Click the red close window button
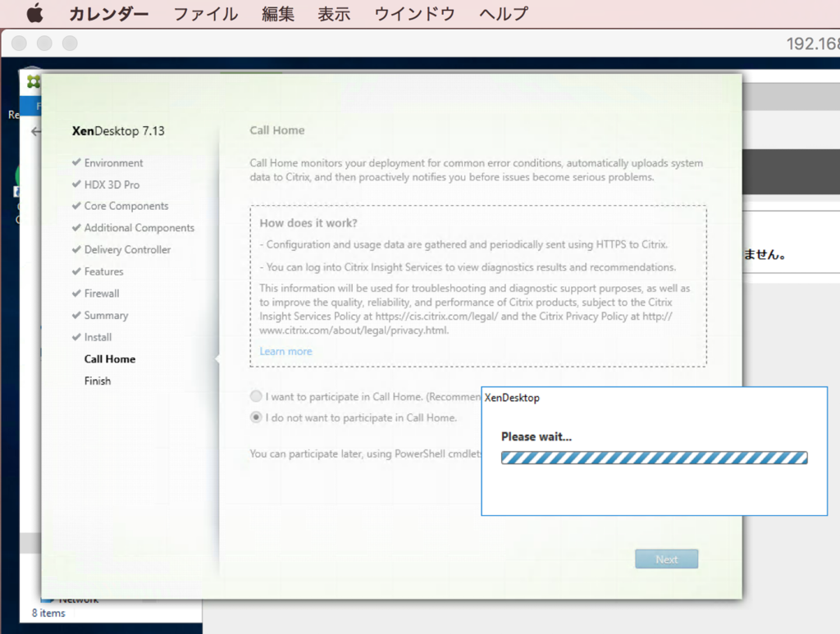Image resolution: width=840 pixels, height=634 pixels. click(x=20, y=43)
